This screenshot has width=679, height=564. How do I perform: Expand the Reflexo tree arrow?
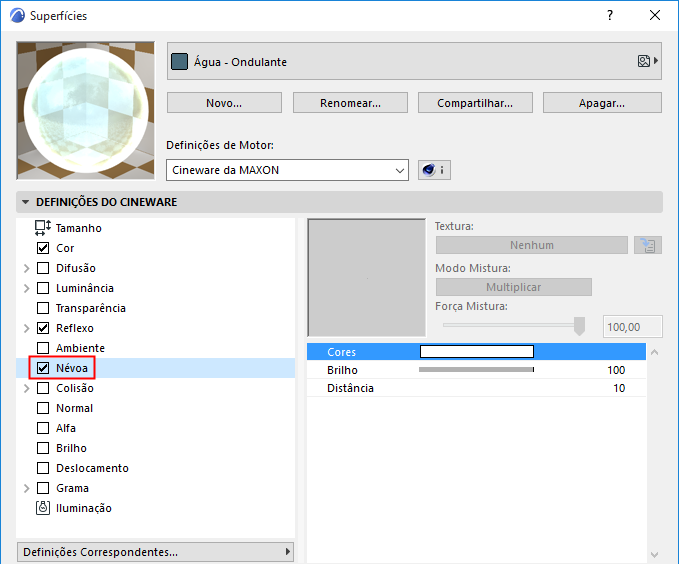(x=26, y=328)
